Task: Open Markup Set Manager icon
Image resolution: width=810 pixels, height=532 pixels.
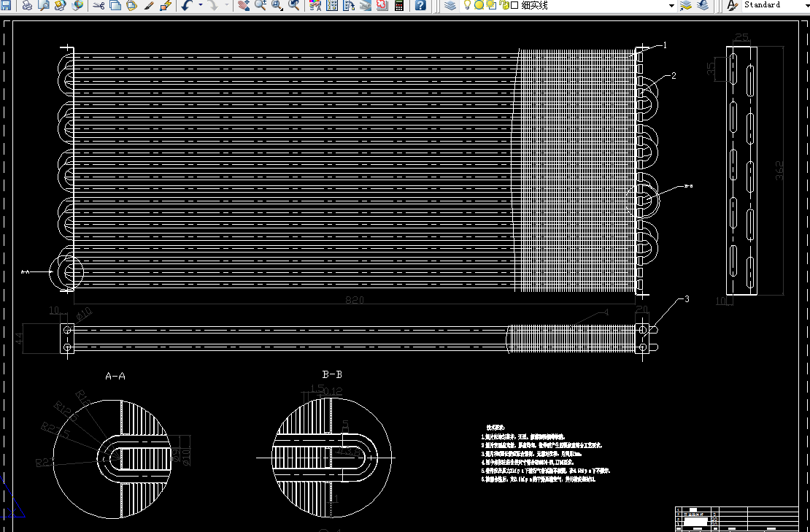Action: click(x=382, y=5)
